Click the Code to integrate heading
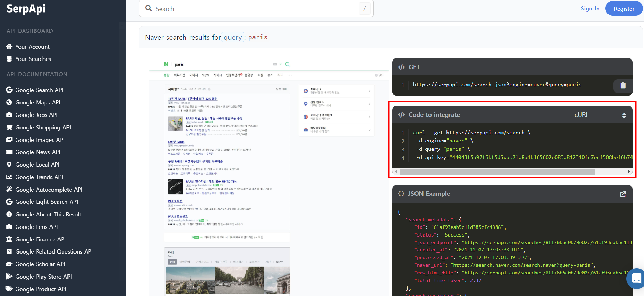 [x=434, y=115]
